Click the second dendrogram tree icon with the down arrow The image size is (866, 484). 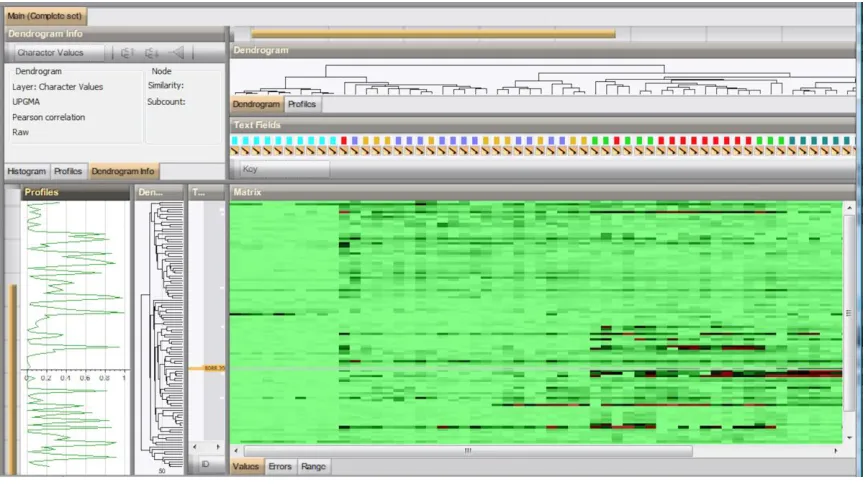[x=151, y=53]
